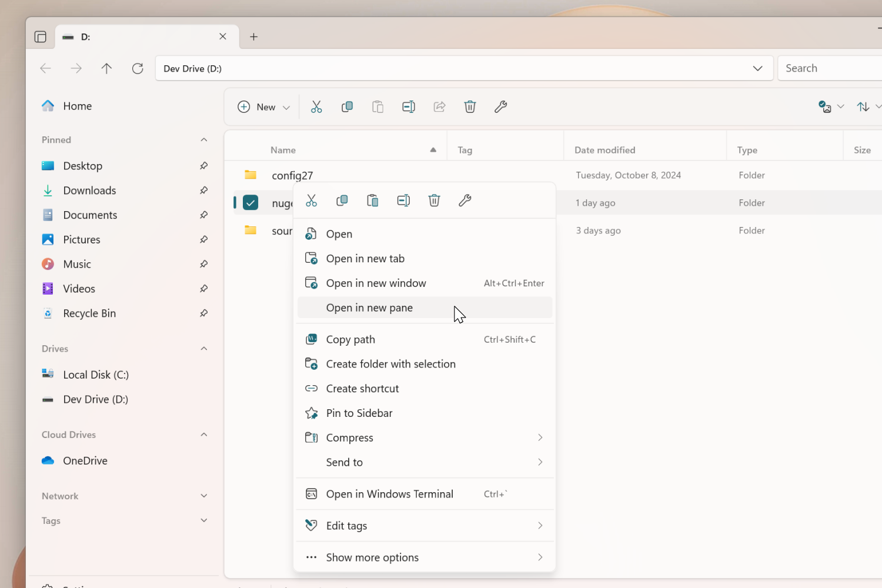Go forward with the right arrow
This screenshot has height=588, width=882.
(76, 68)
